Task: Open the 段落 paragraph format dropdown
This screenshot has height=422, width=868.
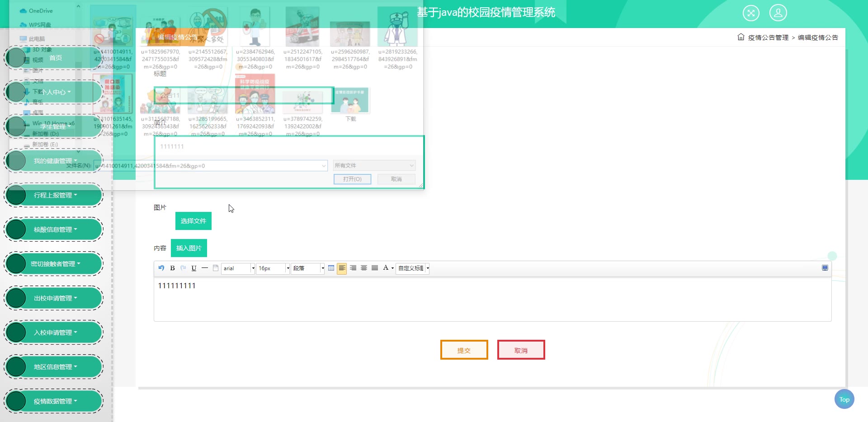Action: tap(308, 268)
